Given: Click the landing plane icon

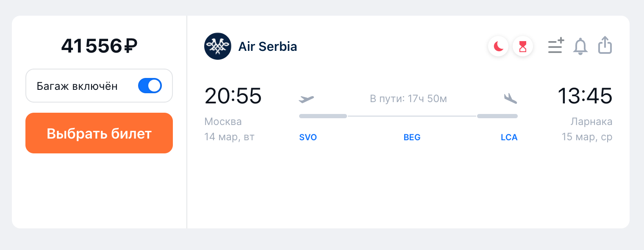Looking at the screenshot, I should [x=511, y=99].
